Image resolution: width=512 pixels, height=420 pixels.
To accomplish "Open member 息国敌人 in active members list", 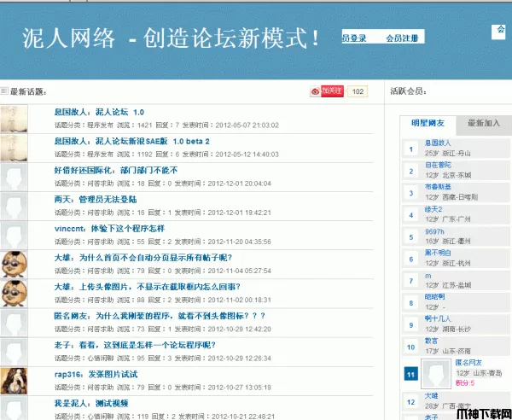I will [437, 143].
